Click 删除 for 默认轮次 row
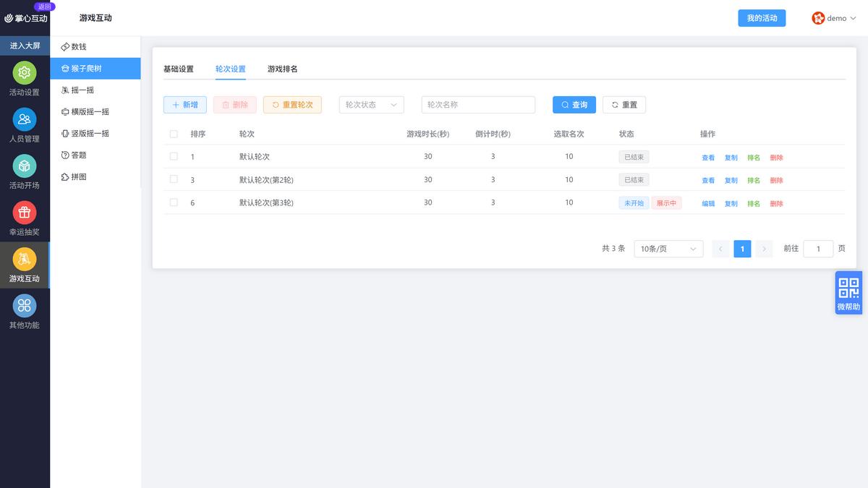This screenshot has height=488, width=868. (x=777, y=158)
